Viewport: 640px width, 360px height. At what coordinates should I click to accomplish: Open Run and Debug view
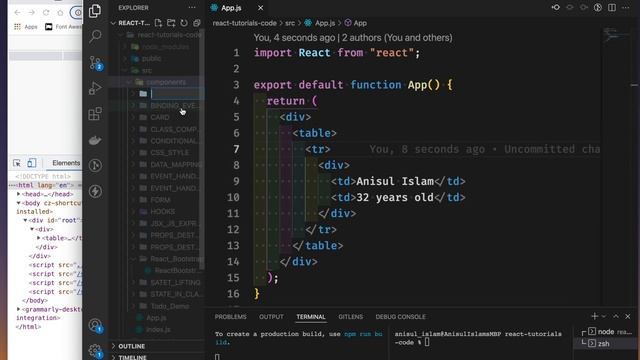(95, 88)
